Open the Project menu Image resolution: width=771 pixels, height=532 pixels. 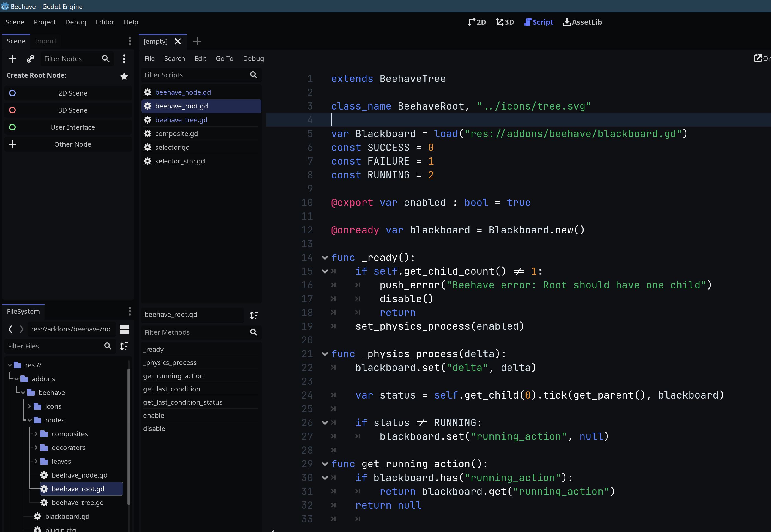point(45,22)
